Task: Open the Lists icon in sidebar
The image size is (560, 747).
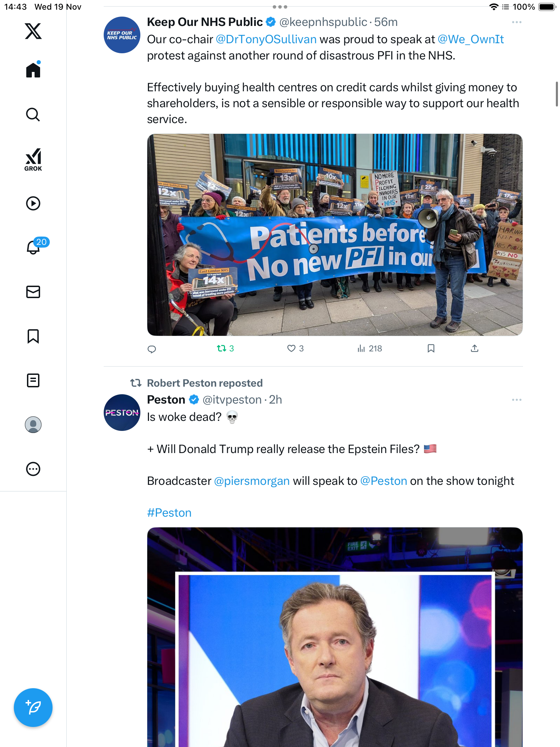Action: tap(33, 380)
